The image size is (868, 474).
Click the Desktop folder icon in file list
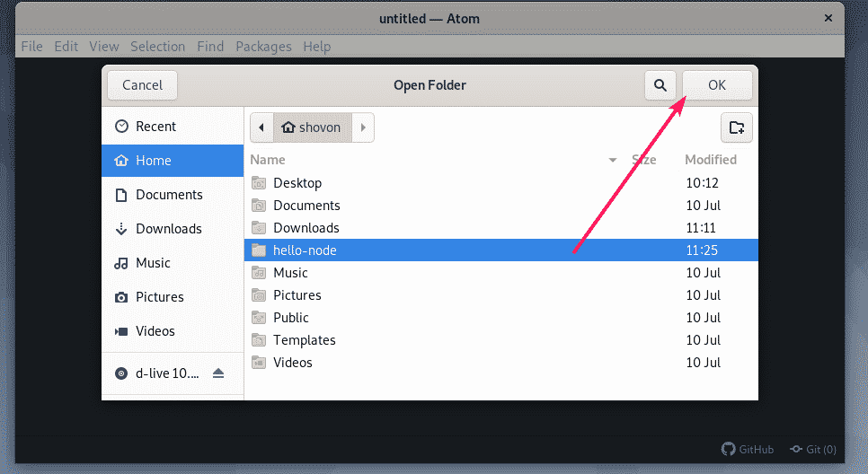[x=259, y=183]
